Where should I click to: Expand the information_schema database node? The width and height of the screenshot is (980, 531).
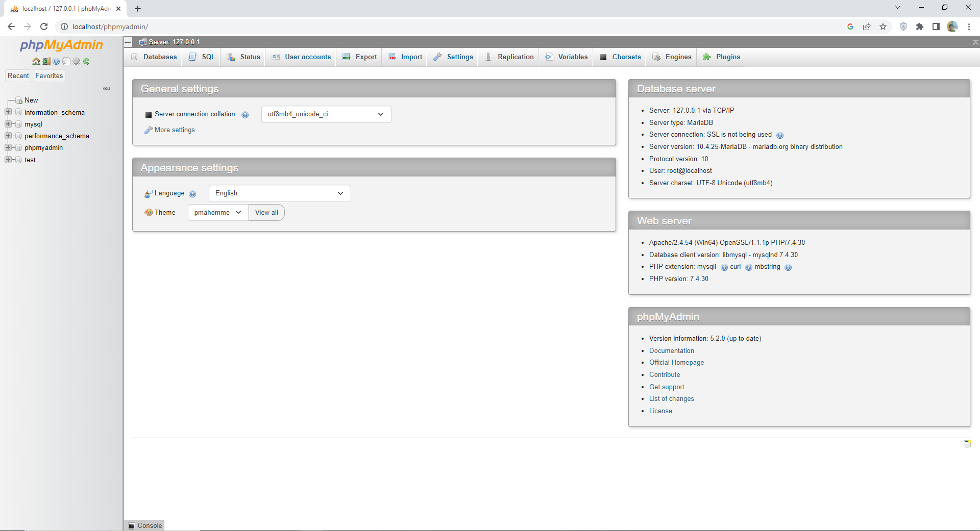point(8,112)
